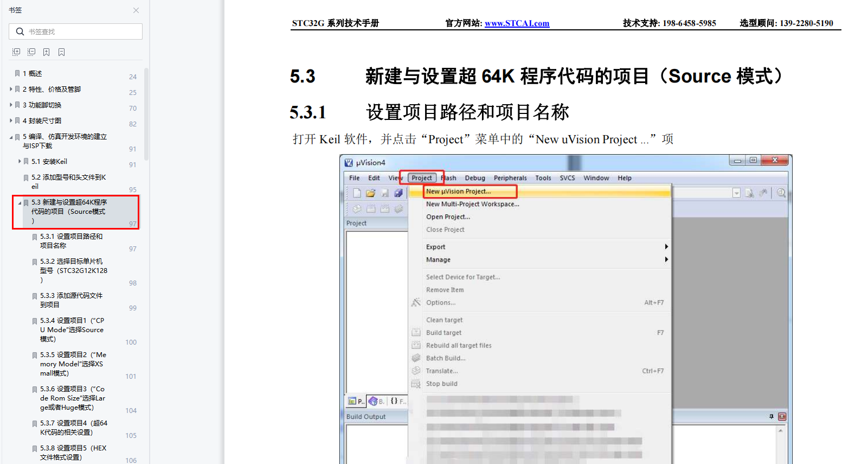The width and height of the screenshot is (868, 464).
Task: Click bookmark icon beside 5.2 添加型号和头文件
Action: pos(26,177)
